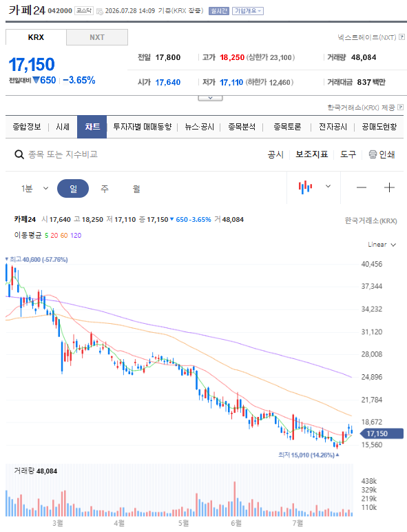The image size is (407, 532).
Task: Click the 고가 18,250 value
Action: pyautogui.click(x=232, y=57)
